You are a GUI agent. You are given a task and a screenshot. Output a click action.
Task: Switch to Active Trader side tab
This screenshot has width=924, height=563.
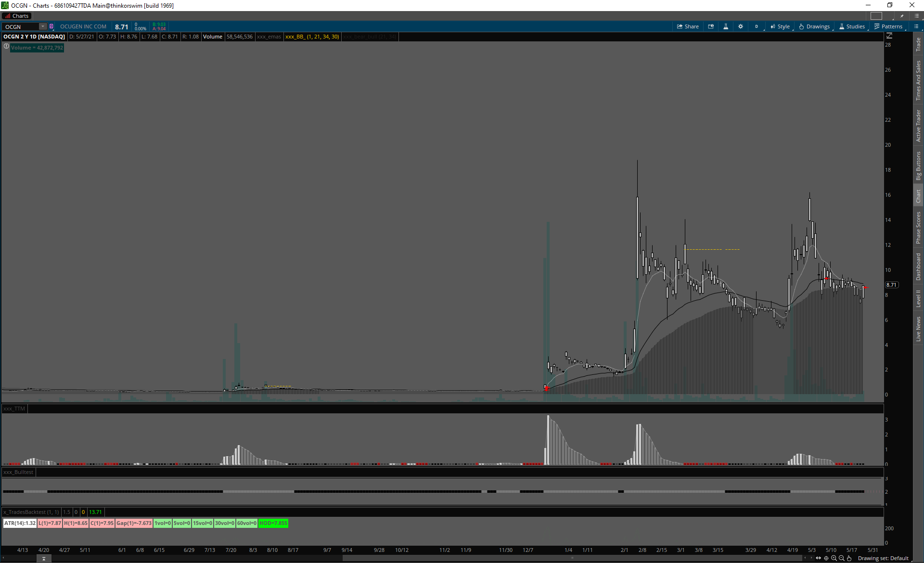coord(918,125)
